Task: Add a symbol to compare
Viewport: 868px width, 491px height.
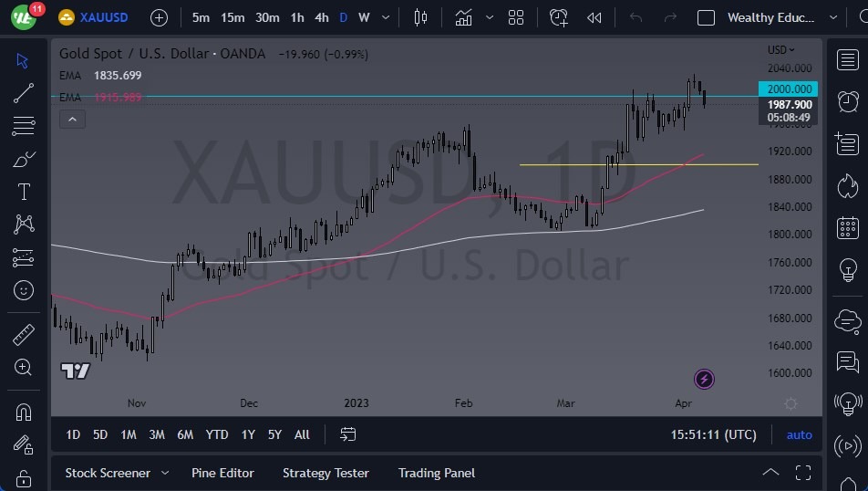Action: 159,17
